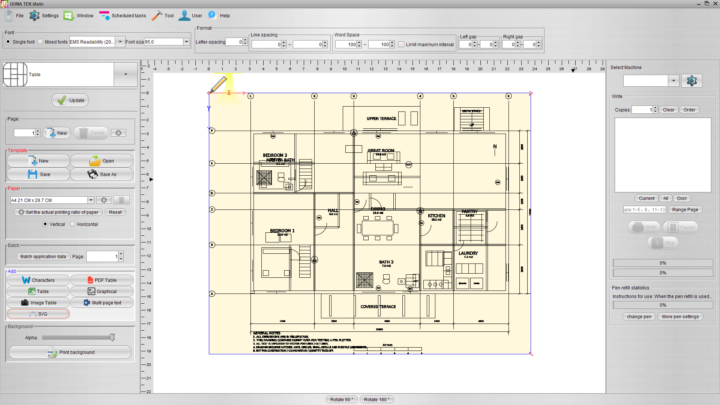Viewport: 720px width, 405px height.
Task: Enable Limit maximum interval checkbox
Action: point(401,45)
